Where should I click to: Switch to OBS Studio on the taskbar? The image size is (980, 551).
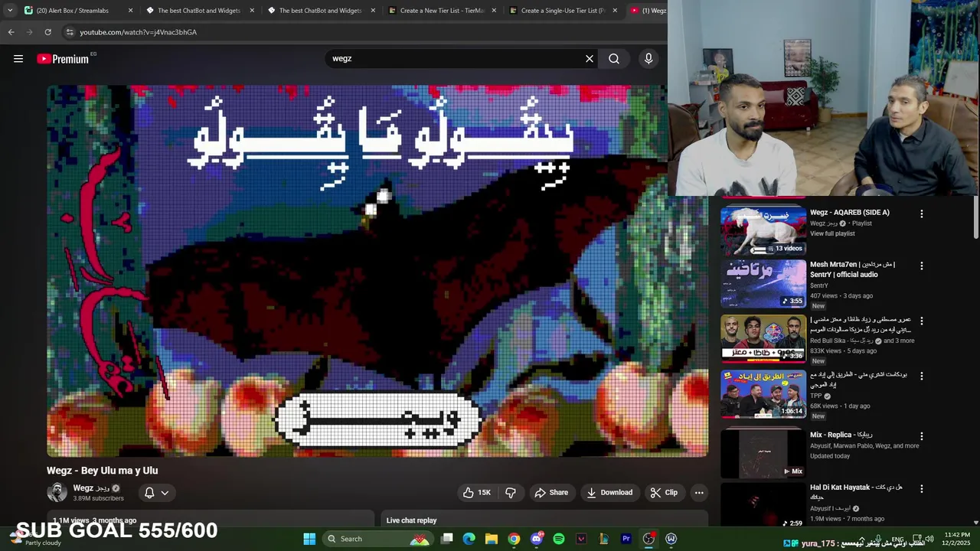coord(648,539)
